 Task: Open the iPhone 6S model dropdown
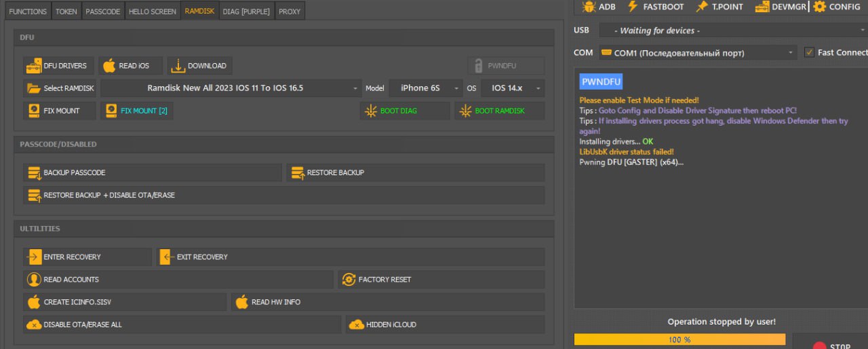(426, 88)
